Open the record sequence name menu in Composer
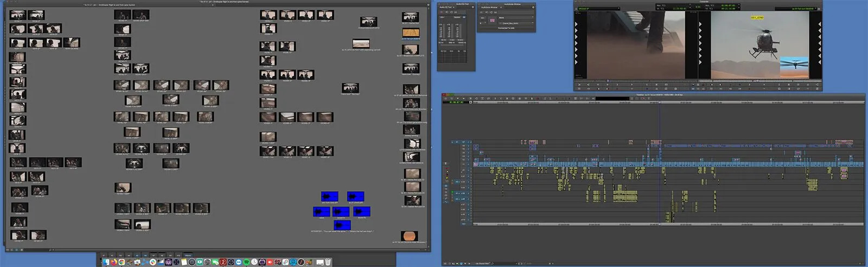 (x=796, y=8)
